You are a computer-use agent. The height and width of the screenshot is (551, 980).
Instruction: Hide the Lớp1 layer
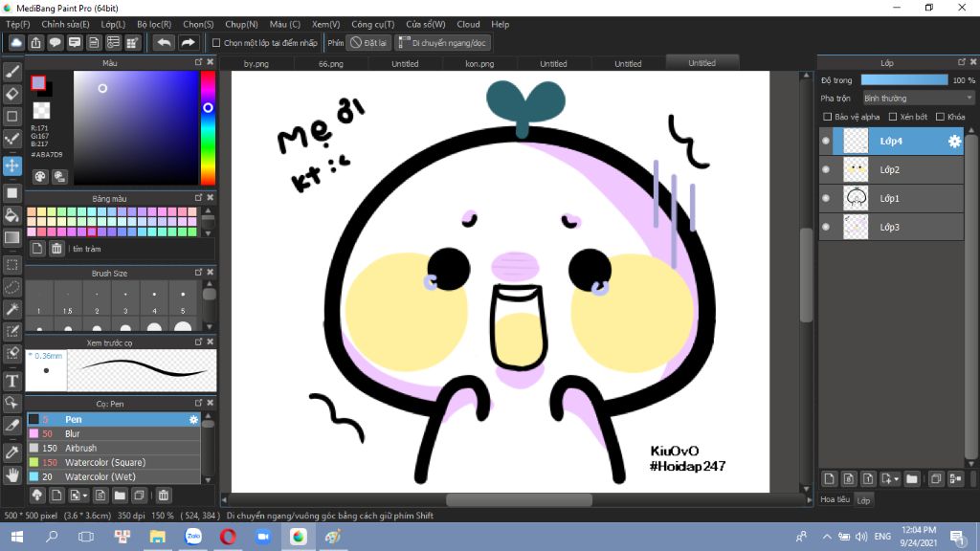point(826,199)
